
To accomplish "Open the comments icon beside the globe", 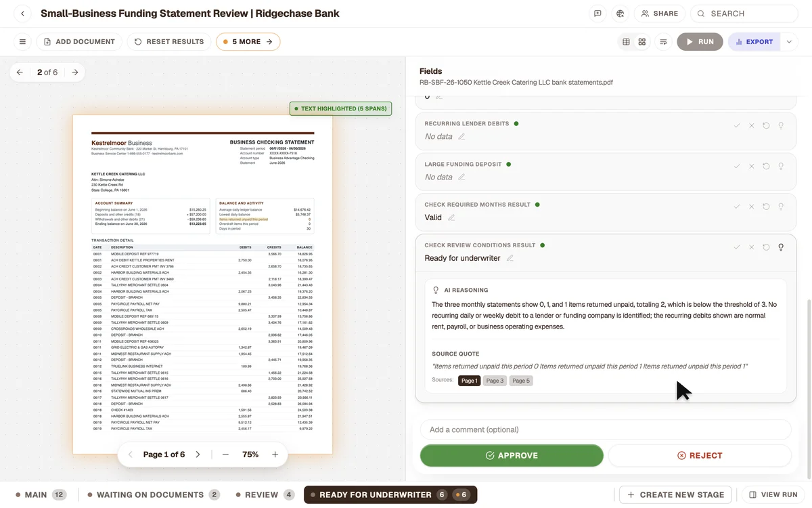I will pyautogui.click(x=597, y=14).
